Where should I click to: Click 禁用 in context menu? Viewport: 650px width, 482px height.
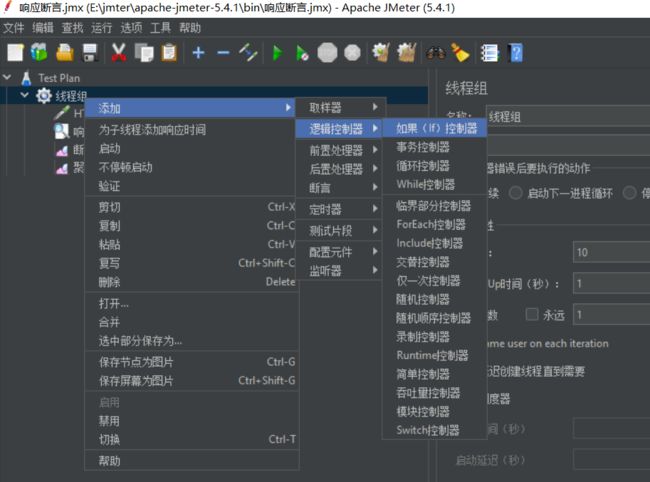tap(192, 421)
